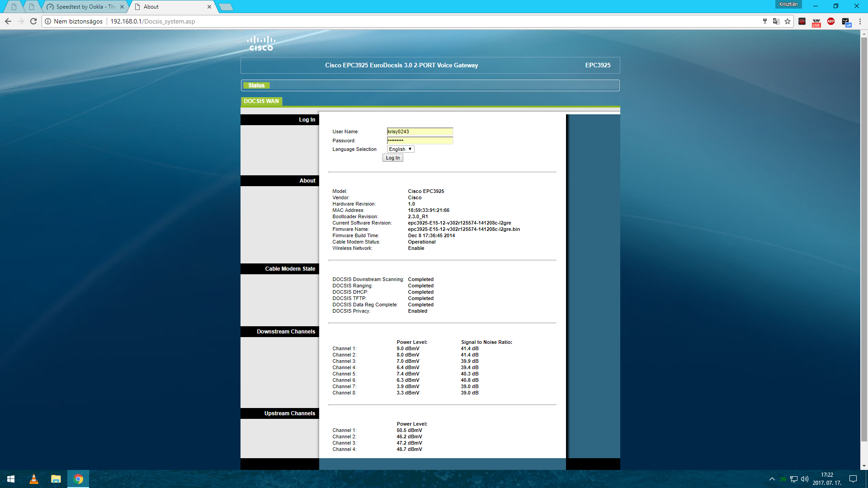Open a new browser tab

[x=226, y=7]
